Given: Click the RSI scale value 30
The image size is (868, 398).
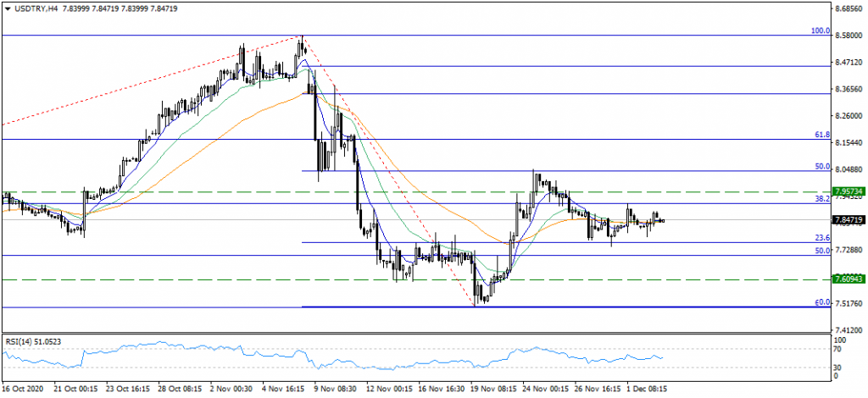Looking at the screenshot, I should pyautogui.click(x=838, y=367).
